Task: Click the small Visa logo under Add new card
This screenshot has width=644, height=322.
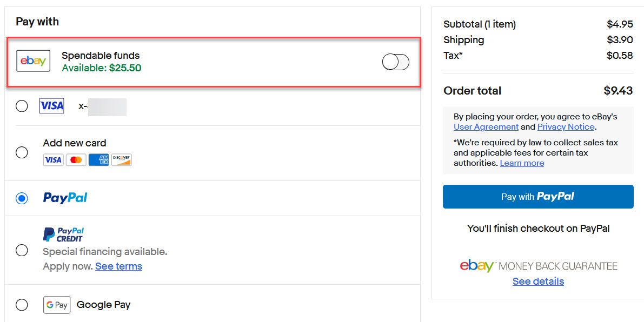Action: 54,159
